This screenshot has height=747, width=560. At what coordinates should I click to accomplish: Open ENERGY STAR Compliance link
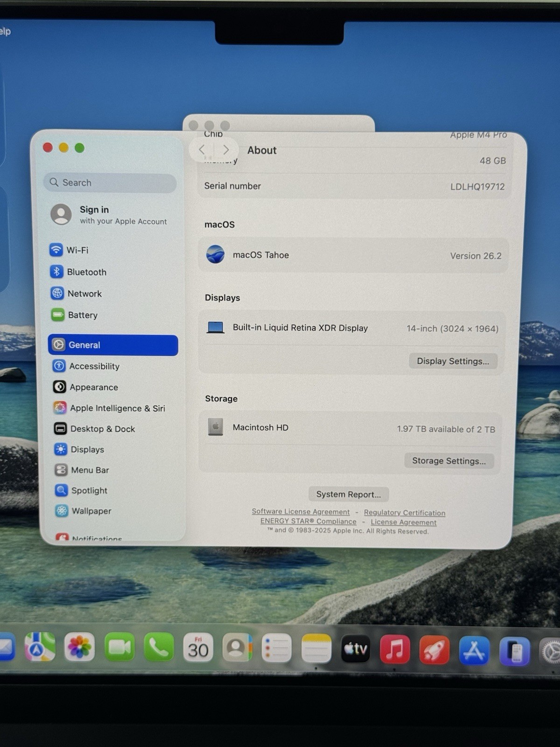[308, 521]
